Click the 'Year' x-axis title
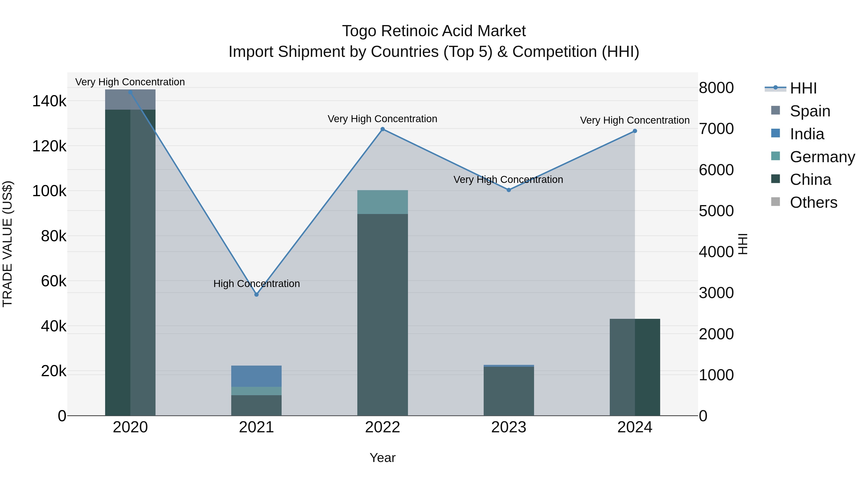Viewport: 868px width, 488px height. (x=382, y=458)
